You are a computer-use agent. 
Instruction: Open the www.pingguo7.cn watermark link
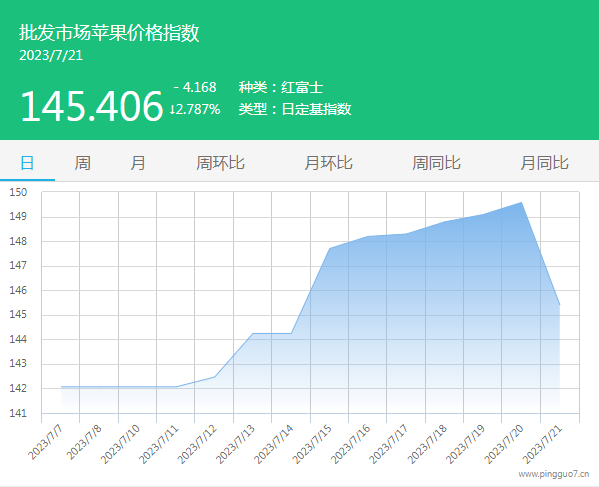point(554,474)
